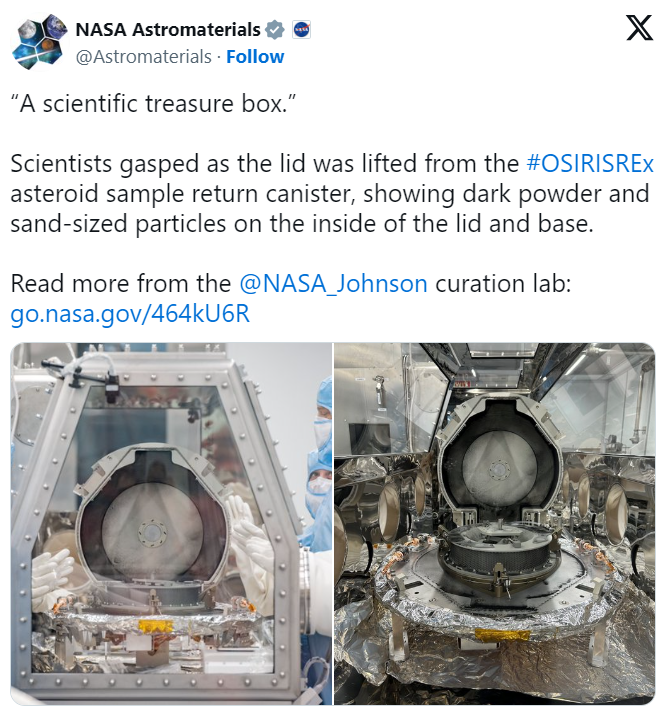
Task: View the right photo of the opened canister
Action: tap(495, 523)
